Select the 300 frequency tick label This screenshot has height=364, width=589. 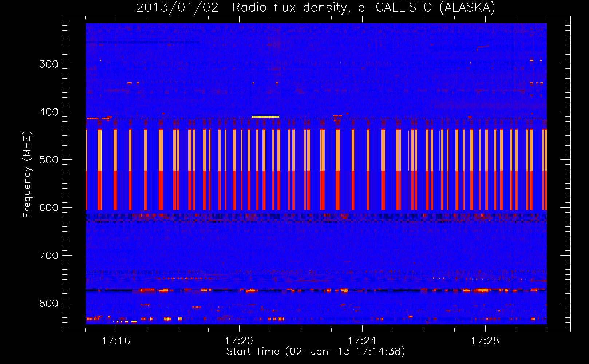49,64
